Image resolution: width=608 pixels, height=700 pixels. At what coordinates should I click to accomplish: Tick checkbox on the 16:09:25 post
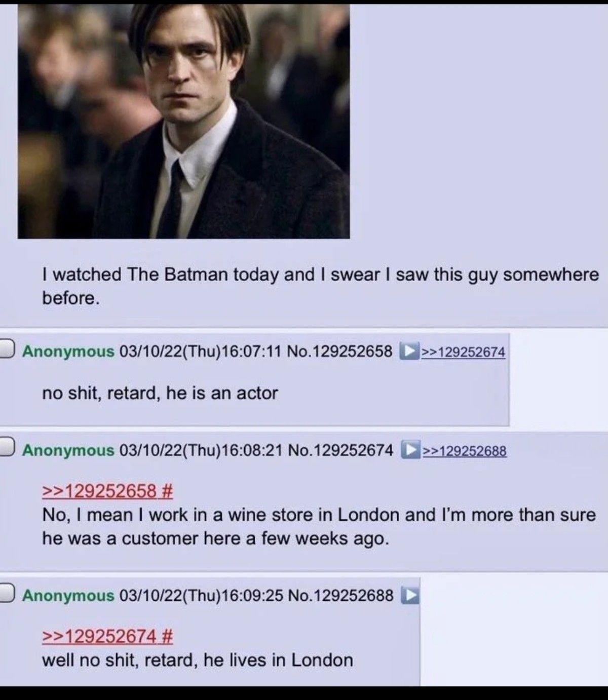click(x=6, y=595)
